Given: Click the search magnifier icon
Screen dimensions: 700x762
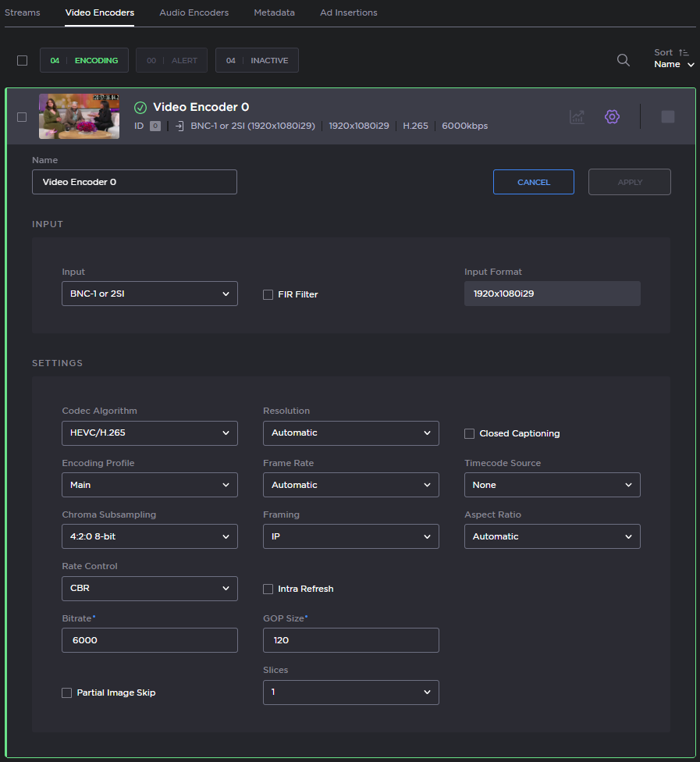Looking at the screenshot, I should (x=623, y=60).
